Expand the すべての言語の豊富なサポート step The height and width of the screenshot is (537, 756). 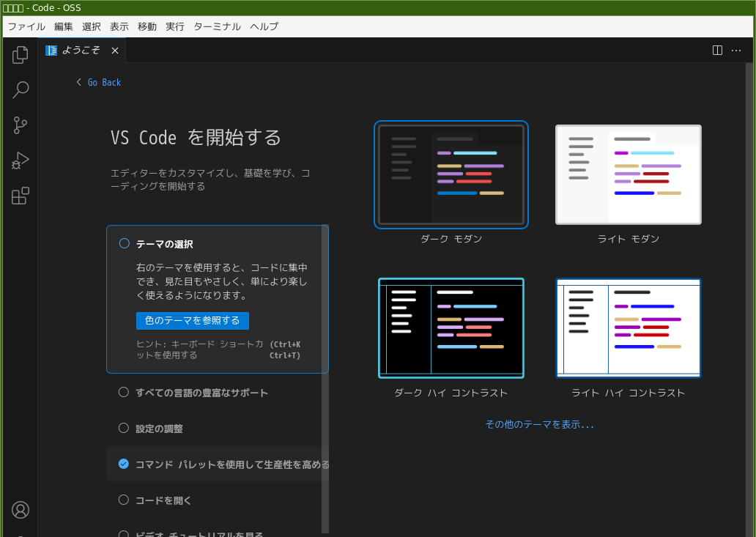(201, 393)
